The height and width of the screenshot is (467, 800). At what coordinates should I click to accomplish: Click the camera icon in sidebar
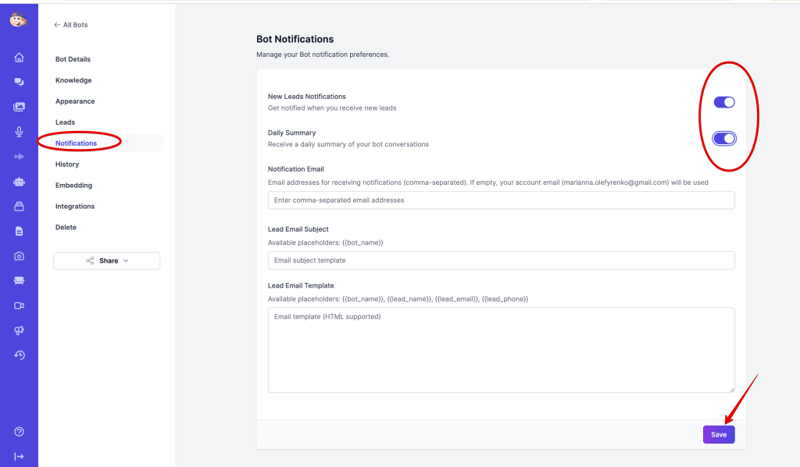click(19, 256)
